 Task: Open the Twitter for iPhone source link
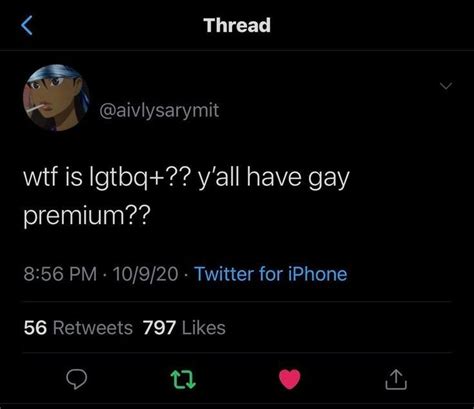pos(271,274)
